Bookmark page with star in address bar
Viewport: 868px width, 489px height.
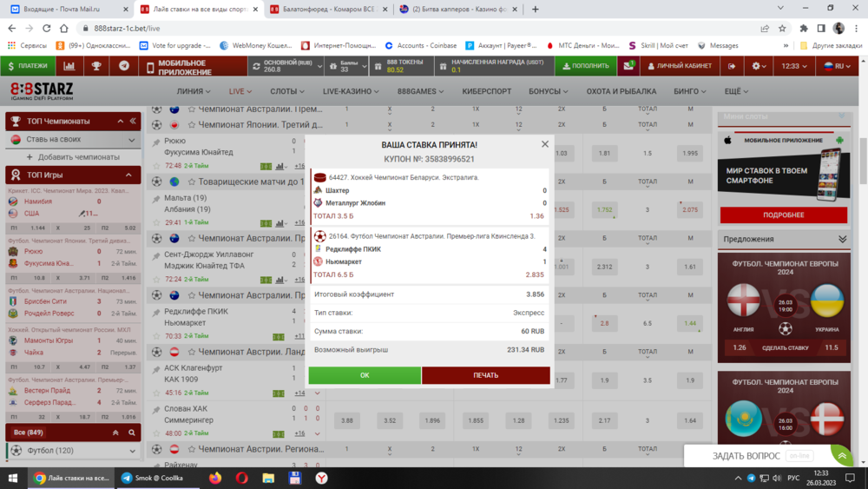pos(782,29)
